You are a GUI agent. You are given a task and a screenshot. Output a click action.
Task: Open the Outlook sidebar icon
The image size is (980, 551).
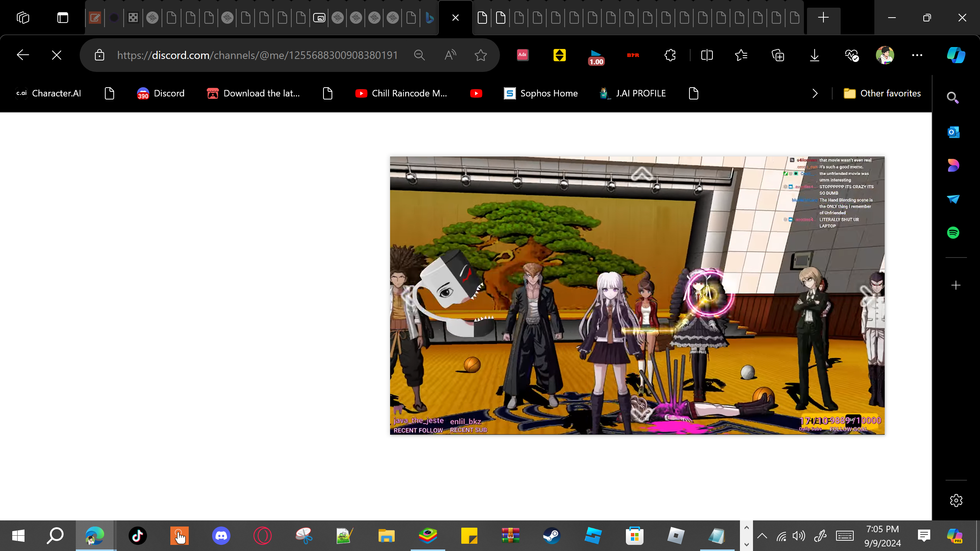tap(953, 132)
